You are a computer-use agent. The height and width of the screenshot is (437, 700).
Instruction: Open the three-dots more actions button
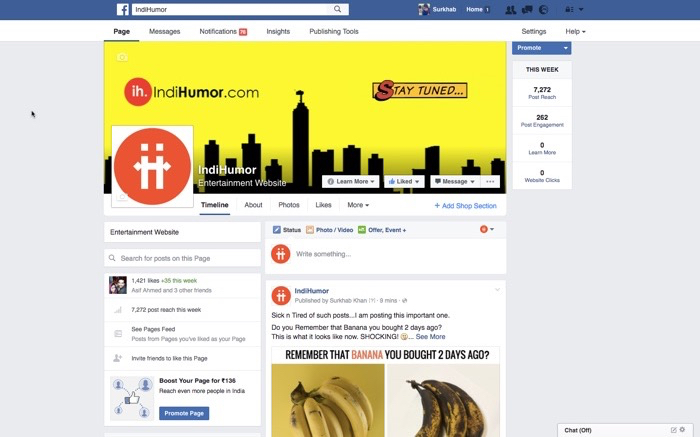click(490, 181)
